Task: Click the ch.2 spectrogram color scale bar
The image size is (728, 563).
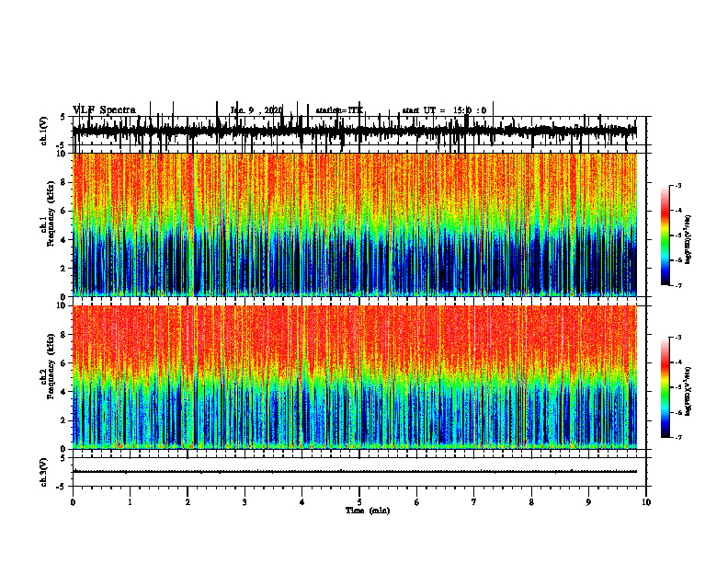Action: tap(665, 387)
